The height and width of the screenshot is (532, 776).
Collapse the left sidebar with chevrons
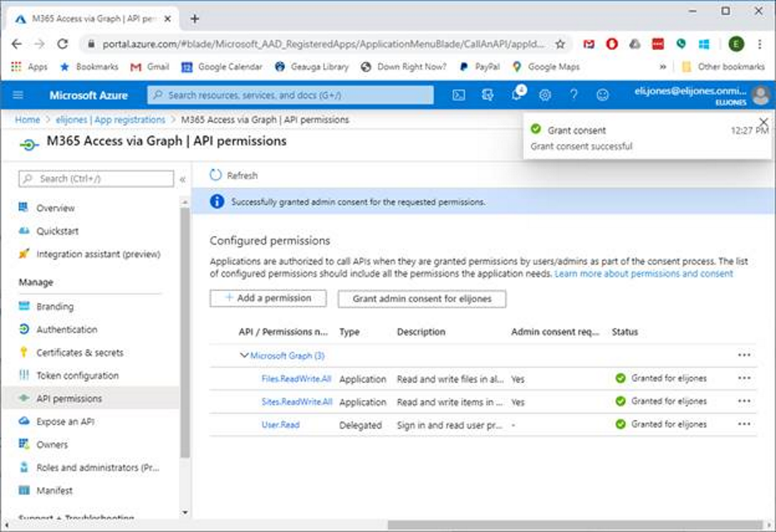[x=182, y=179]
